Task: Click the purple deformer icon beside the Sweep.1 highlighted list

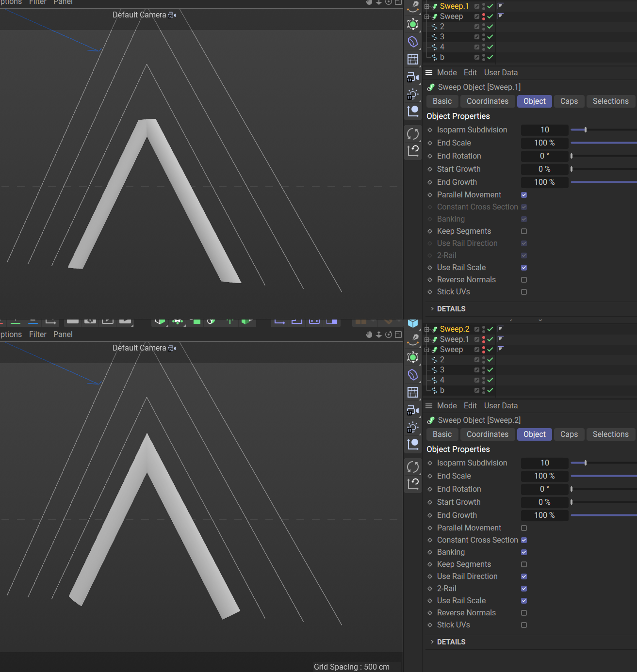Action: tap(413, 42)
